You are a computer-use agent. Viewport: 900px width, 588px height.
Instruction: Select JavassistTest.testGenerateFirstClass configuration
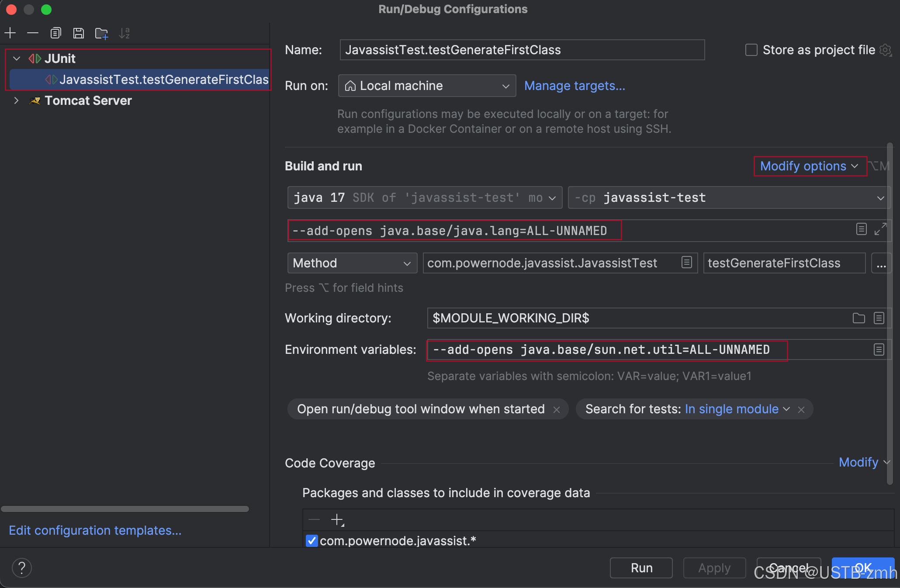(x=140, y=80)
